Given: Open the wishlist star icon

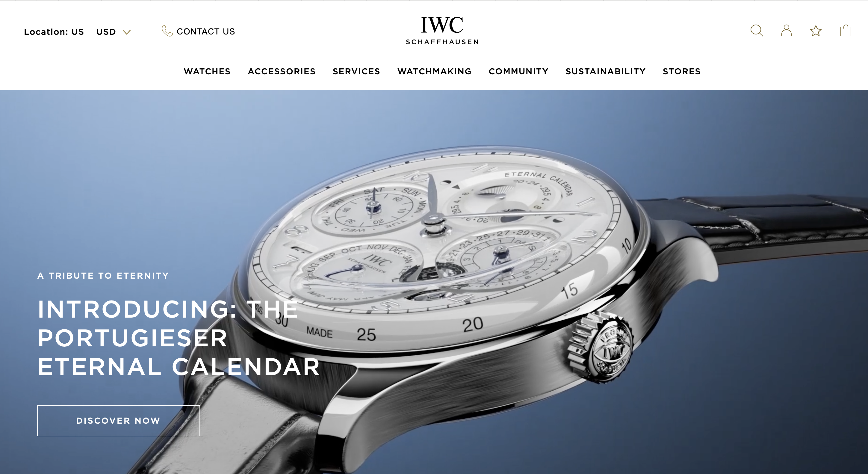Looking at the screenshot, I should [x=816, y=31].
